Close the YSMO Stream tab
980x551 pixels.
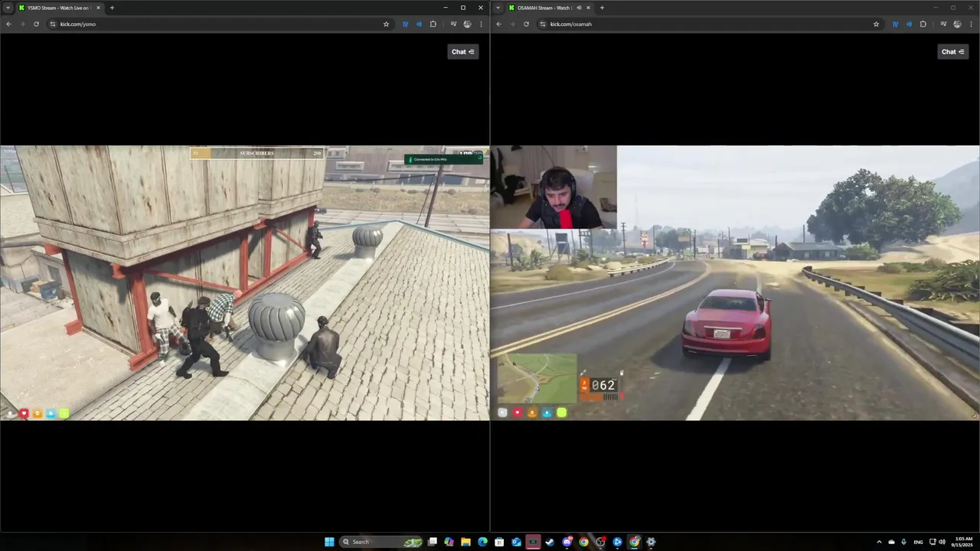point(98,8)
